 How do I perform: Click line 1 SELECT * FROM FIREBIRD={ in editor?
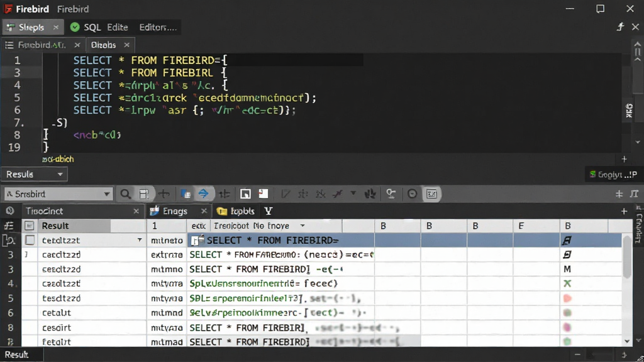tap(150, 60)
